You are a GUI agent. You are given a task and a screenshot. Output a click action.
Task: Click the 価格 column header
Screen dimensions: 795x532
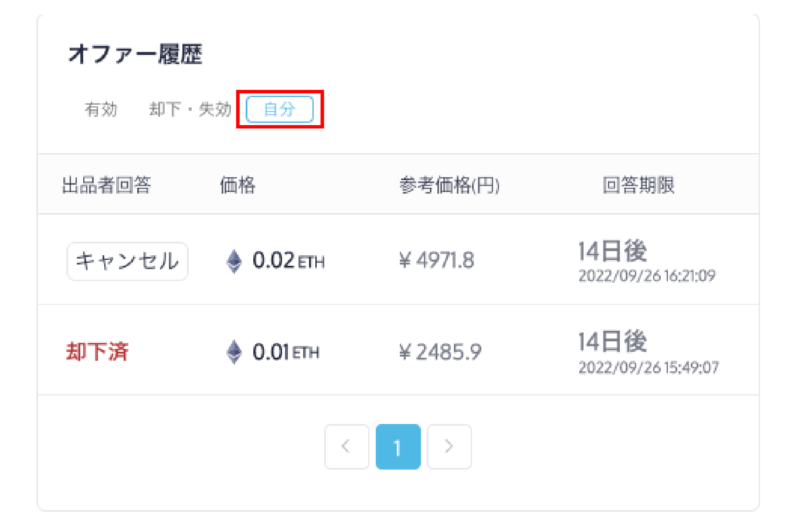pos(237,185)
